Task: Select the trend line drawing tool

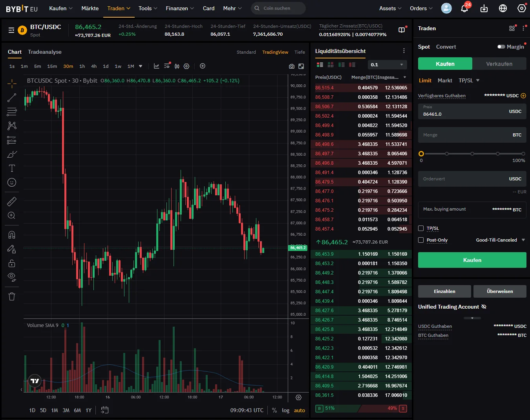Action: coord(12,98)
